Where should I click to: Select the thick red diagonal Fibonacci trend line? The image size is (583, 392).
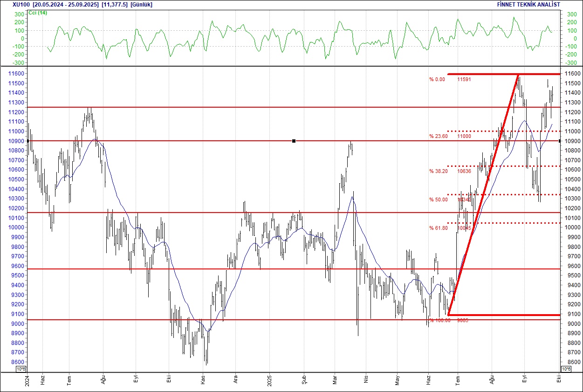pyautogui.click(x=483, y=194)
